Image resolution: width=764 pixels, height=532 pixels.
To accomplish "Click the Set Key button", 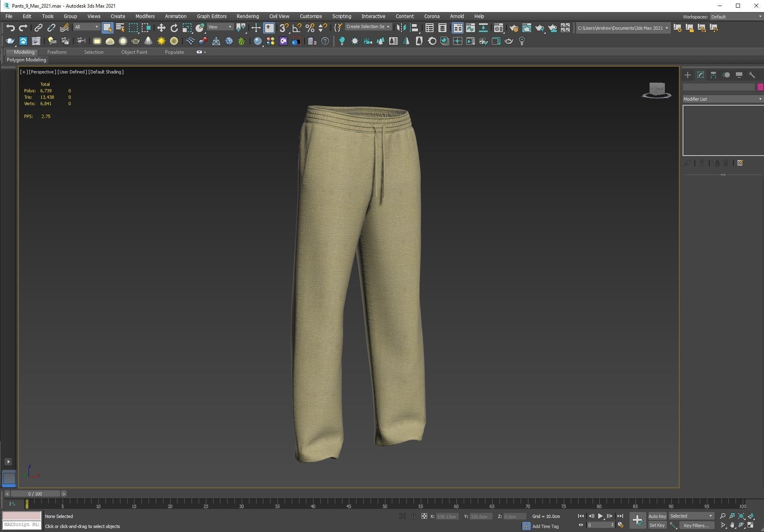I will pos(657,525).
